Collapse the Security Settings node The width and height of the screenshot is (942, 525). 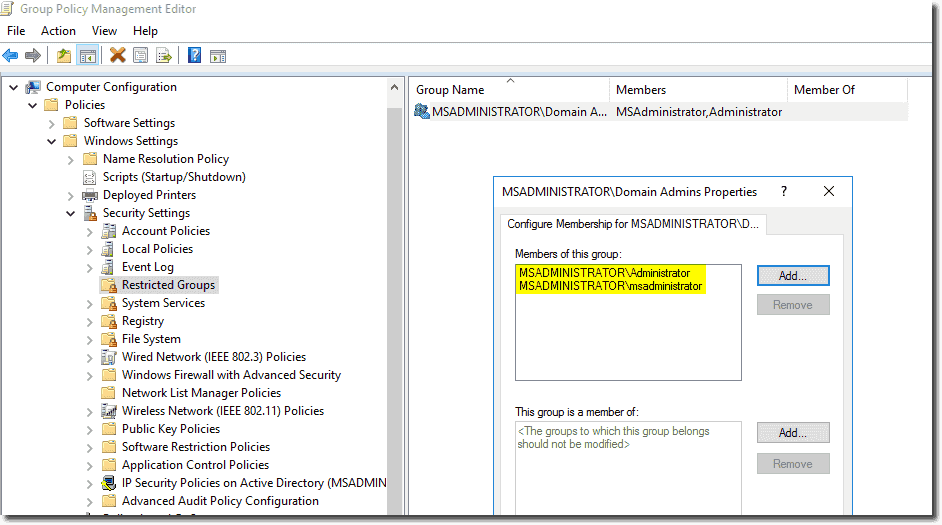click(x=71, y=213)
